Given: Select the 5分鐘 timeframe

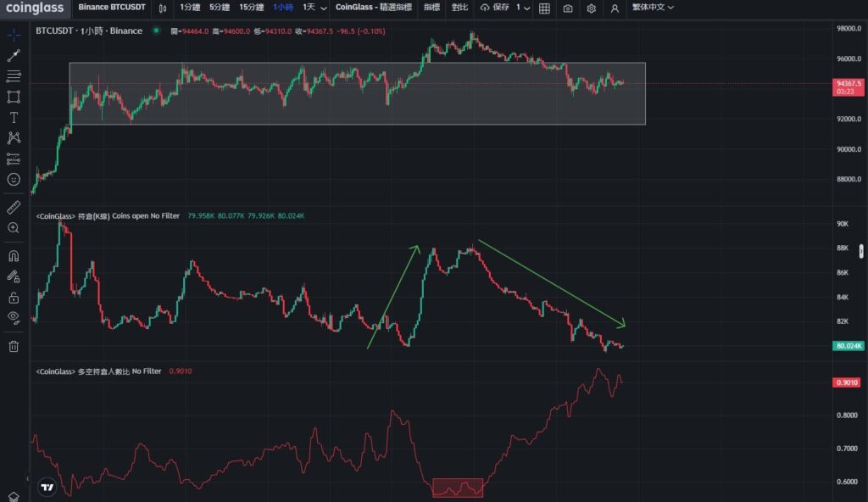Looking at the screenshot, I should click(221, 7).
